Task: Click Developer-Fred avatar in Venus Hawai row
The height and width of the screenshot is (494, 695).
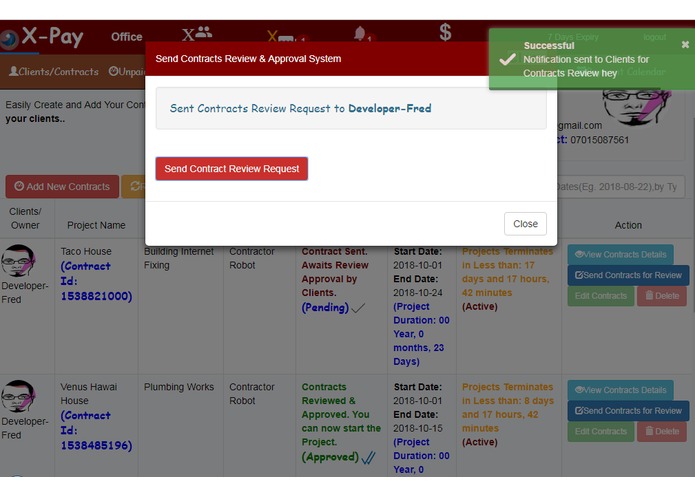Action: [x=18, y=396]
